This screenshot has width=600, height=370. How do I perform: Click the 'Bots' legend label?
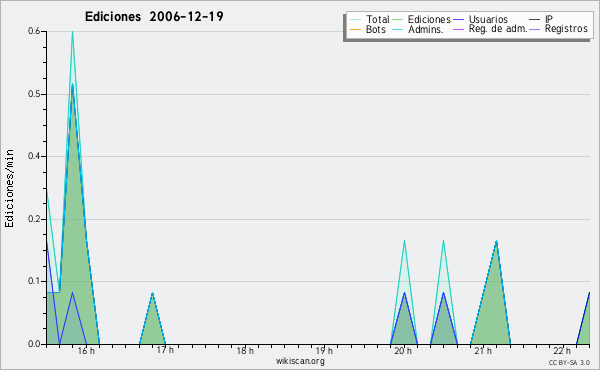coord(375,29)
